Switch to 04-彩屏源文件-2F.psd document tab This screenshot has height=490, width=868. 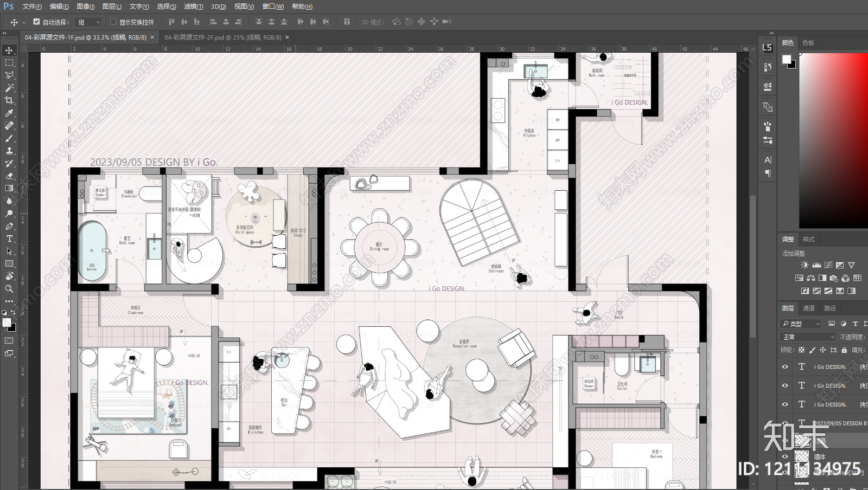click(x=223, y=37)
